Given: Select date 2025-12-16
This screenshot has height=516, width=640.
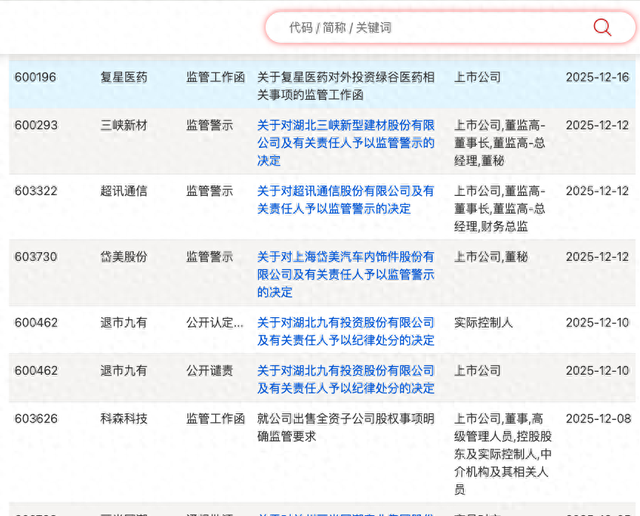Looking at the screenshot, I should click(x=597, y=77).
